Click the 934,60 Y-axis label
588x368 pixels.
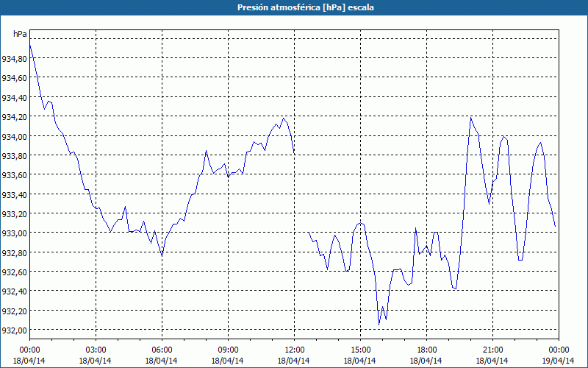[x=15, y=78]
